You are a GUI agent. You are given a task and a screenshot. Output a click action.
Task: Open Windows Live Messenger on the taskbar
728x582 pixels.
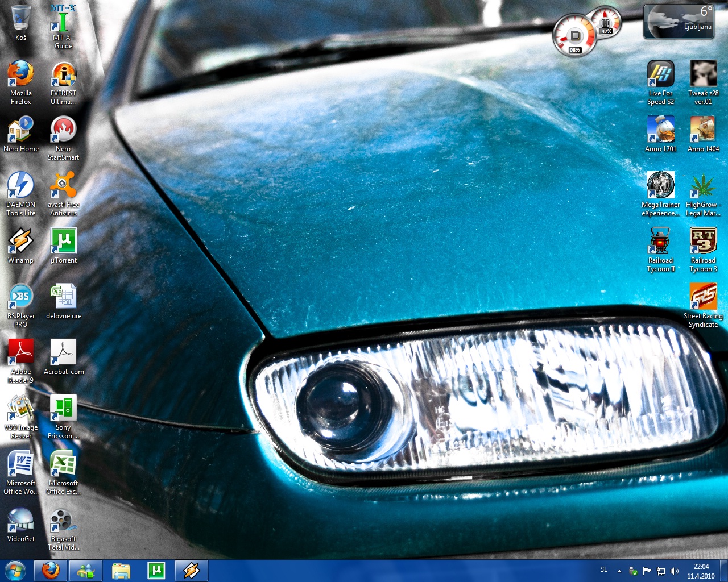(86, 571)
